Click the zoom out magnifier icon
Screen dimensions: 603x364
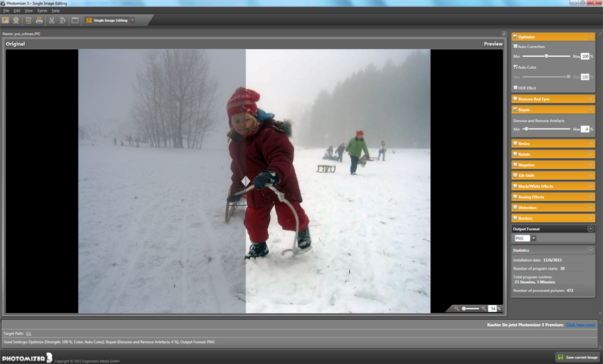457,308
